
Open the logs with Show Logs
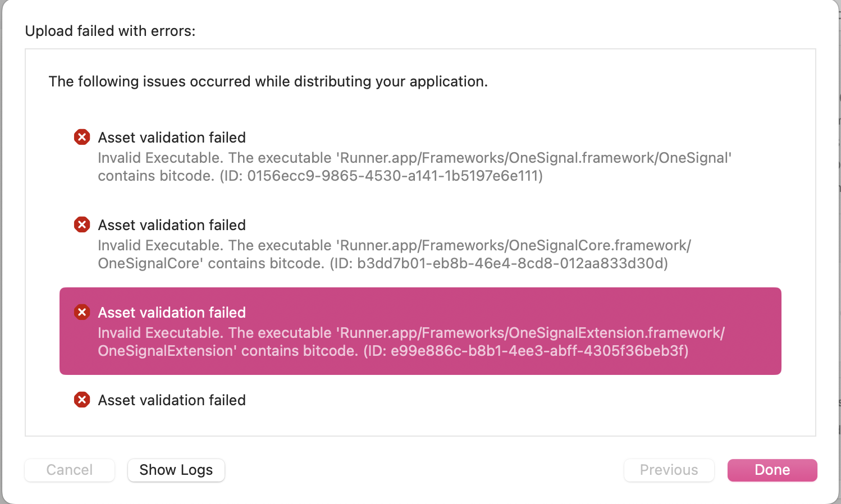coord(176,470)
